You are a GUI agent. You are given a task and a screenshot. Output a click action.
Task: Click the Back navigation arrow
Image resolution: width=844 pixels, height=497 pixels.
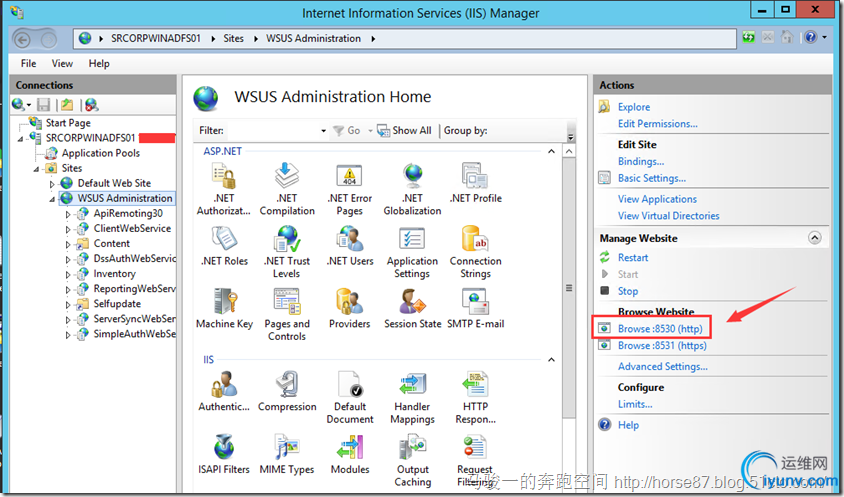(x=22, y=39)
